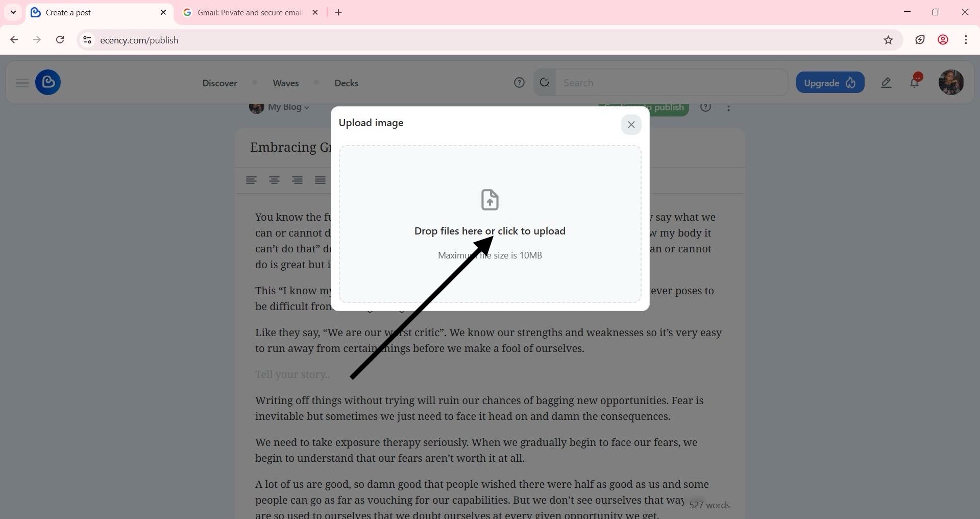980x519 pixels.
Task: Open the Chrome profile icon
Action: 943,40
